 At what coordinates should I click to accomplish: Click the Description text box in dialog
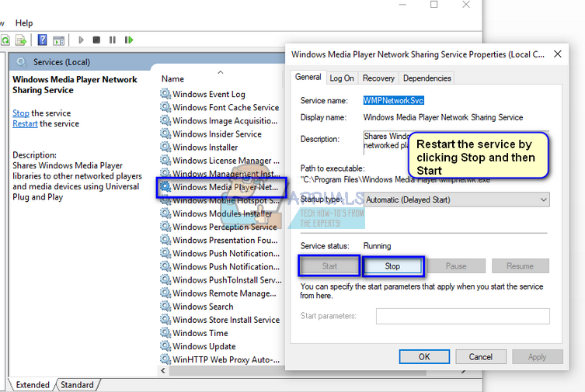[457, 142]
